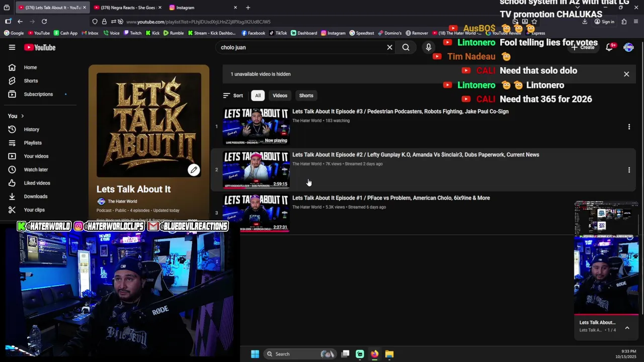Open the Cash App bookmark
Viewport: 644px width, 362px height.
click(65, 33)
